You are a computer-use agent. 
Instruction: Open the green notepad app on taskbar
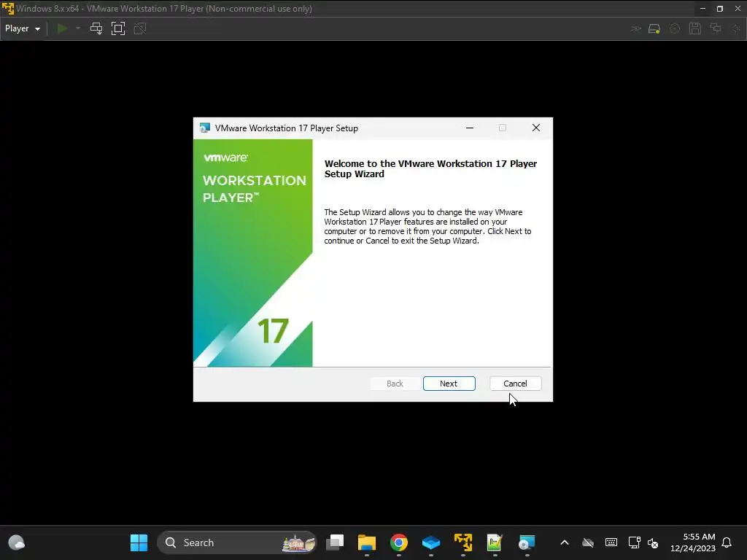click(495, 542)
